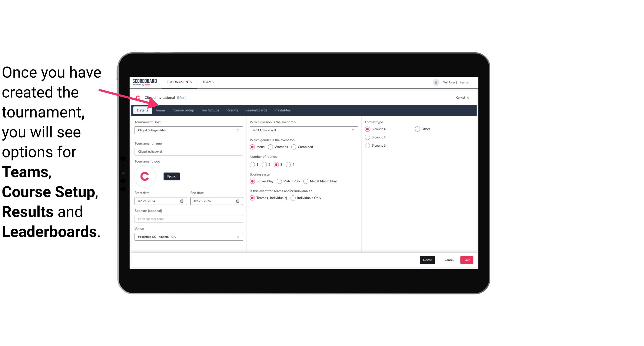The height and width of the screenshot is (346, 644).
Task: Click the Save button
Action: [x=467, y=260]
